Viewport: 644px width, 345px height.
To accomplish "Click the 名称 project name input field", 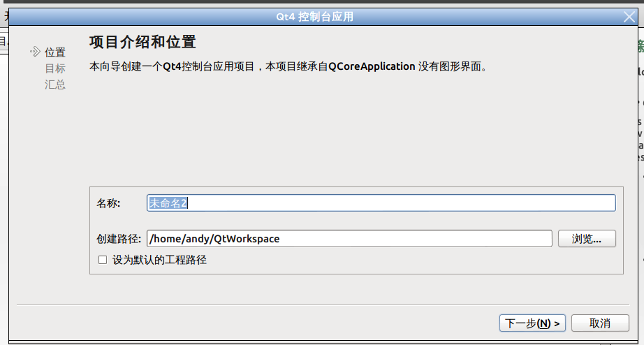I will tap(381, 203).
